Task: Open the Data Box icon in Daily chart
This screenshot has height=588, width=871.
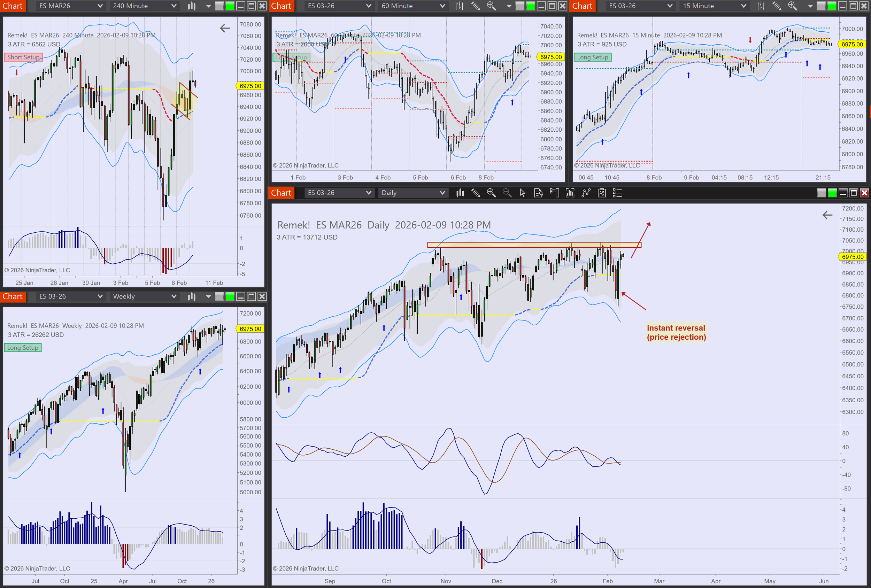Action: [538, 193]
